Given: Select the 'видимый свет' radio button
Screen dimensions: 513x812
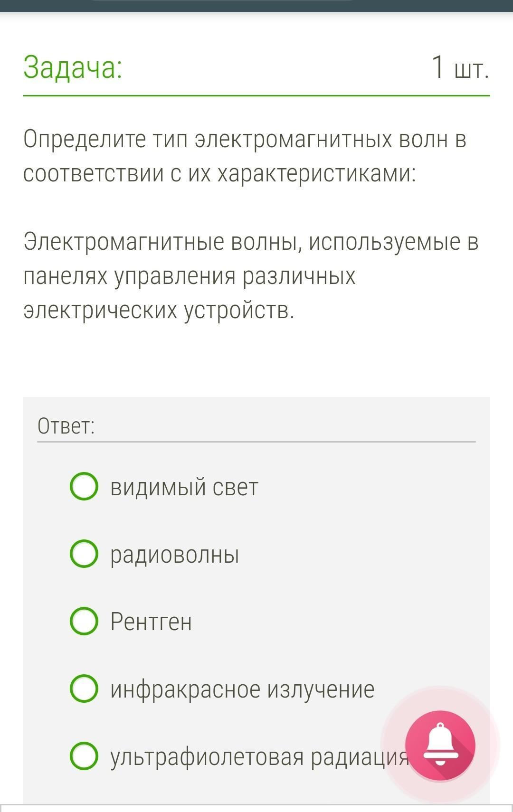Looking at the screenshot, I should (84, 486).
